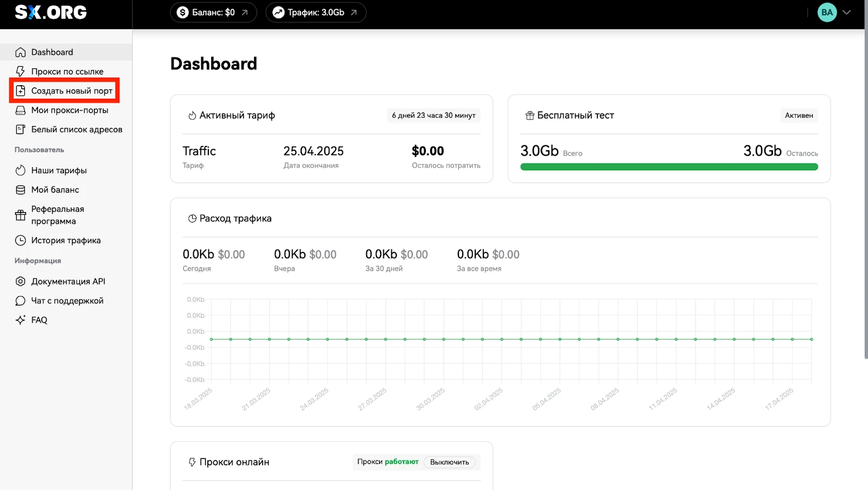Image resolution: width=868 pixels, height=490 pixels.
Task: Click the Dashboard home icon in sidebar
Action: (21, 52)
